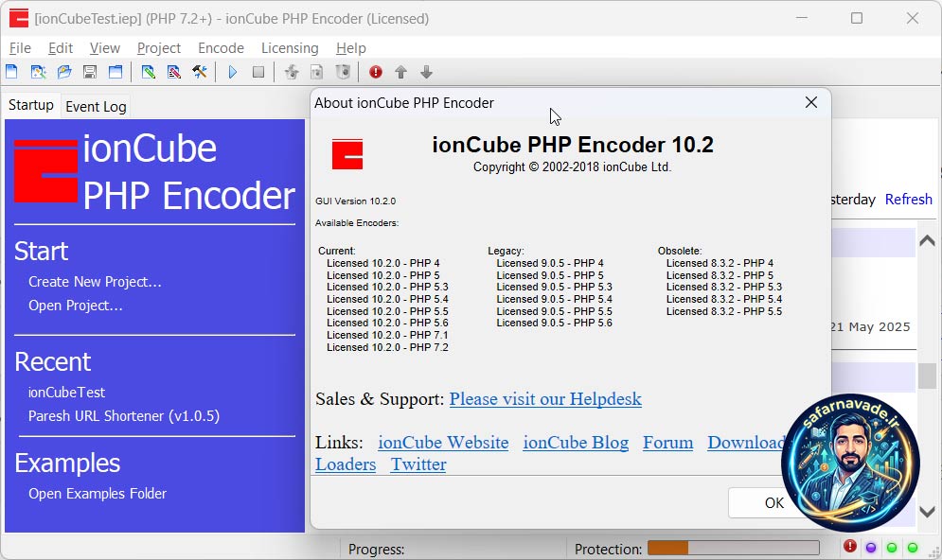Screen dimensions: 942x560
Task: Click the new project wizard sparkle icon
Action: click(38, 72)
